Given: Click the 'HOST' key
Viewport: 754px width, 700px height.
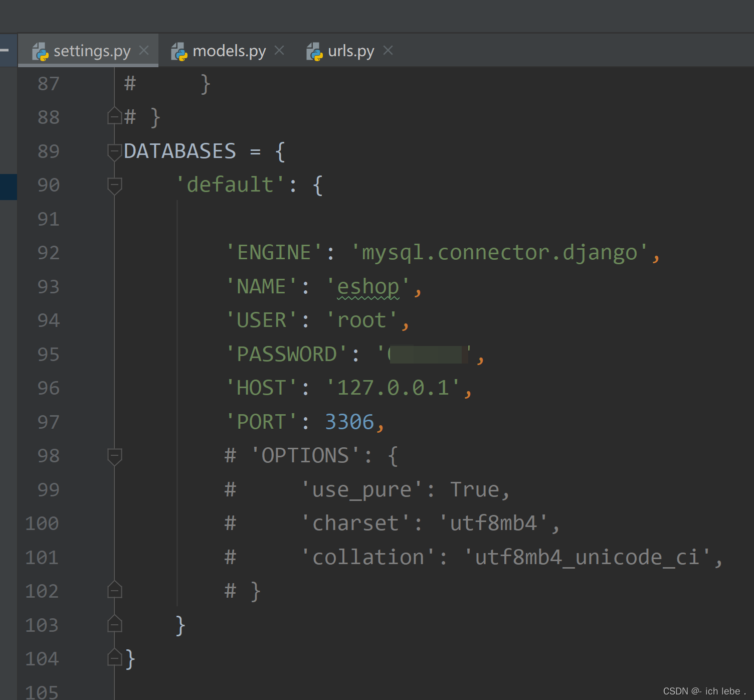Looking at the screenshot, I should [262, 388].
